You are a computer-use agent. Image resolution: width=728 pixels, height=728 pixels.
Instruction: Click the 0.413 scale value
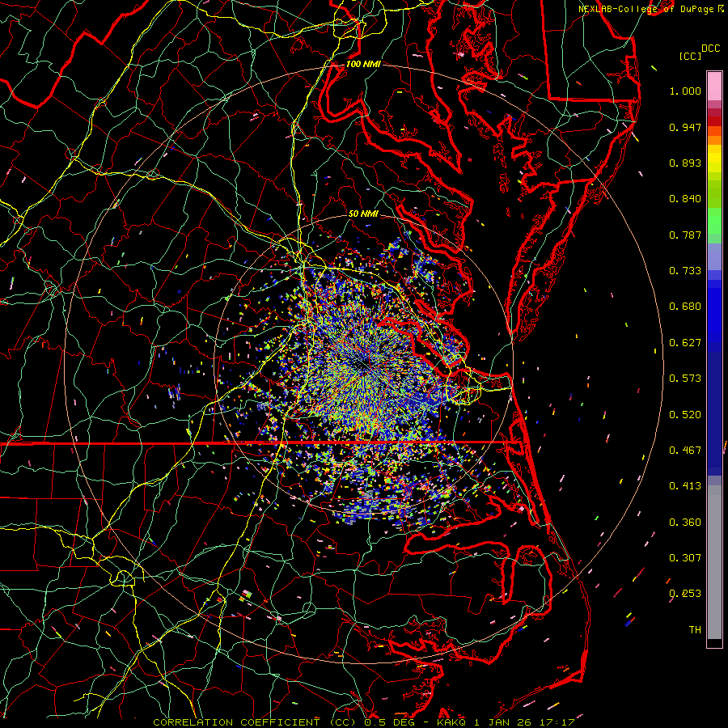[685, 486]
